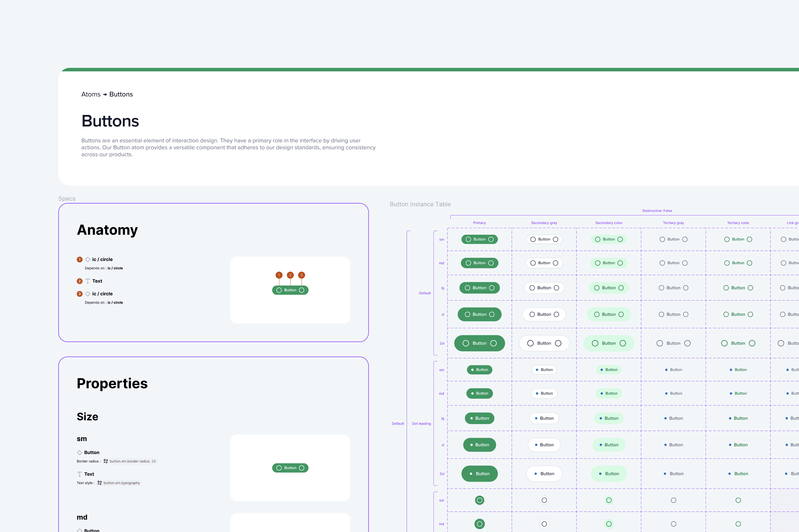
Task: Click the Text type icon in the Anatomy list
Action: click(87, 281)
